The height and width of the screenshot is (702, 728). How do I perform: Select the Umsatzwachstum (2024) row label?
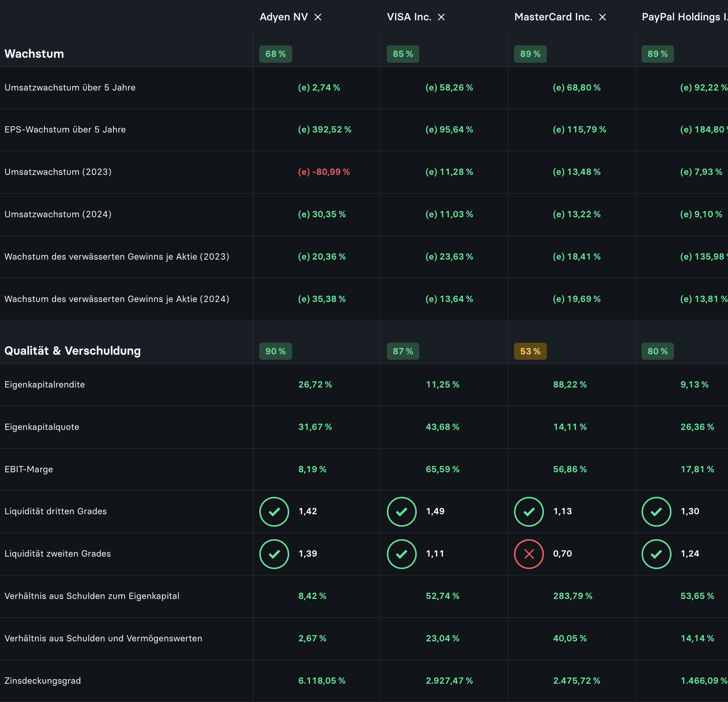click(x=58, y=214)
